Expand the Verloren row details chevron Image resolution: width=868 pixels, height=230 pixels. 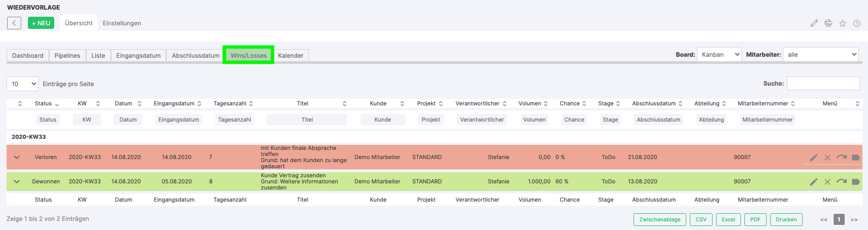click(x=17, y=158)
